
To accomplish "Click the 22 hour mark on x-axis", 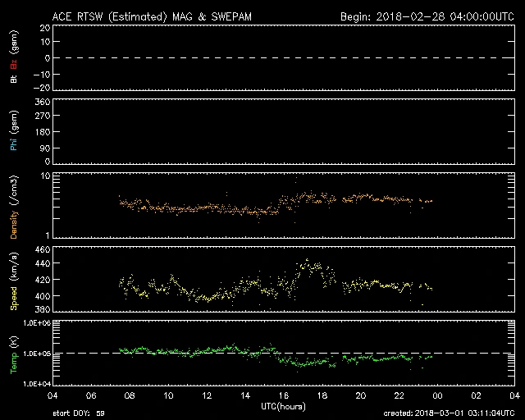I will pos(399,395).
